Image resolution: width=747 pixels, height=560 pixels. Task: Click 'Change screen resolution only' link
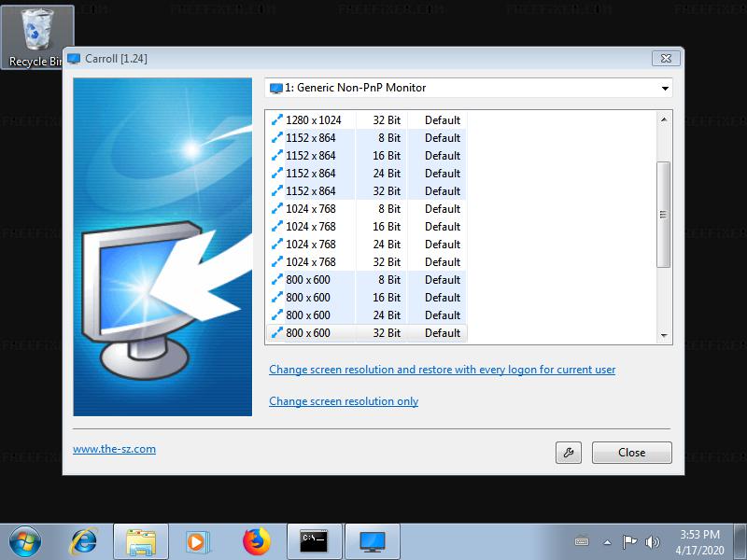coord(344,401)
